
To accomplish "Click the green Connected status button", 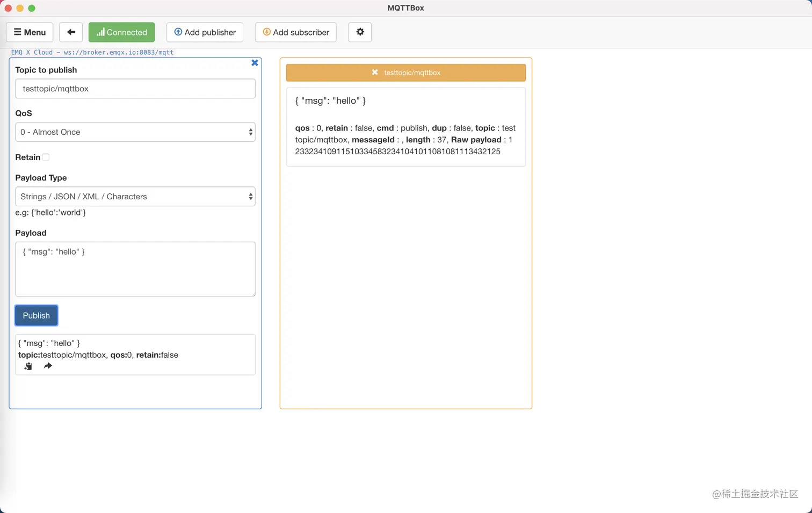I will [121, 32].
